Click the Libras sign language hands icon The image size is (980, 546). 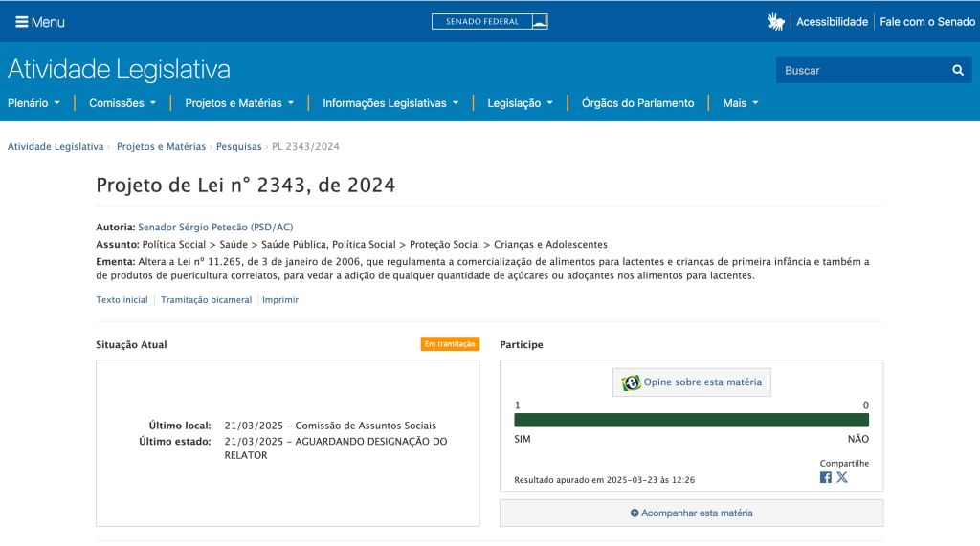pyautogui.click(x=775, y=21)
